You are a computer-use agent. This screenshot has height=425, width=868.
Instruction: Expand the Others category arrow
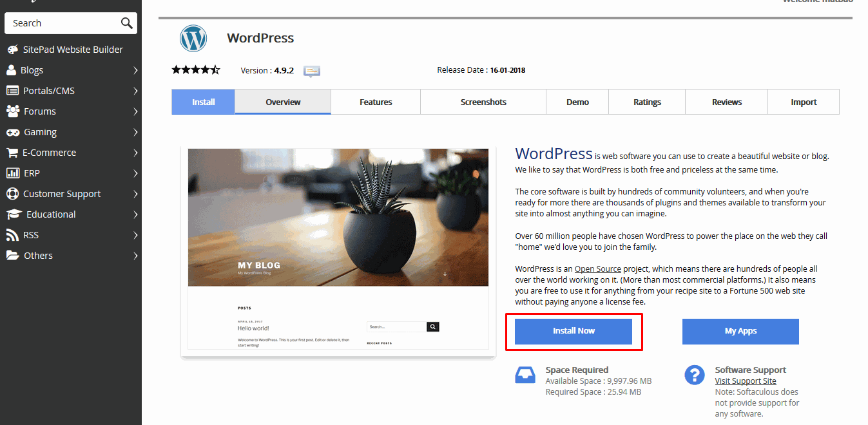[135, 256]
